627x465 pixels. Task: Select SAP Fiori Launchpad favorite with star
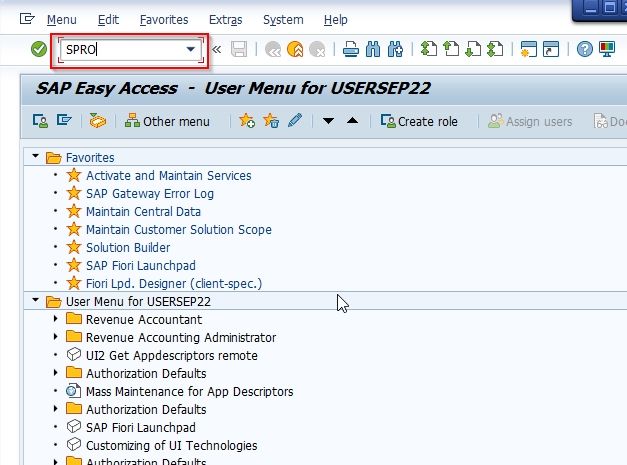click(141, 265)
